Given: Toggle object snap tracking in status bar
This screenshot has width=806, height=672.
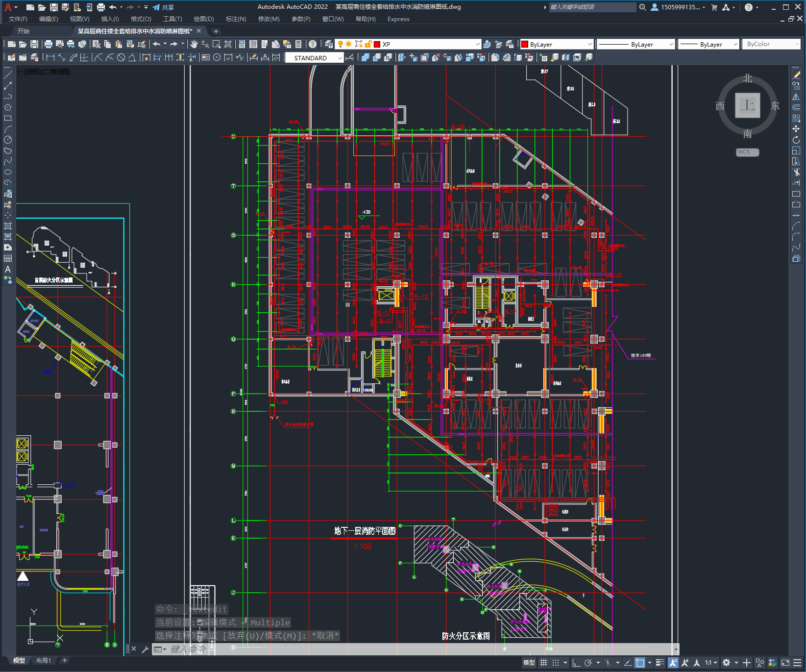Looking at the screenshot, I should click(628, 663).
